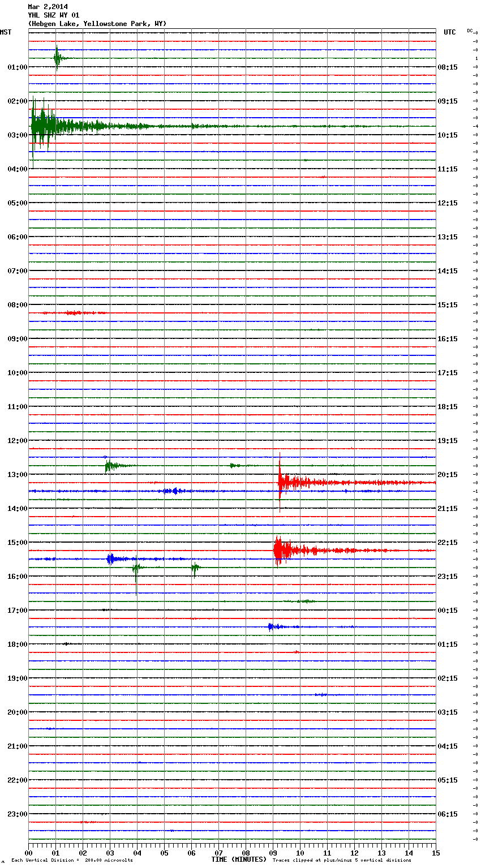Viewport: 481px width, 868px height.
Task: Click the TIME (MINUTES) axis title
Action: [x=239, y=860]
